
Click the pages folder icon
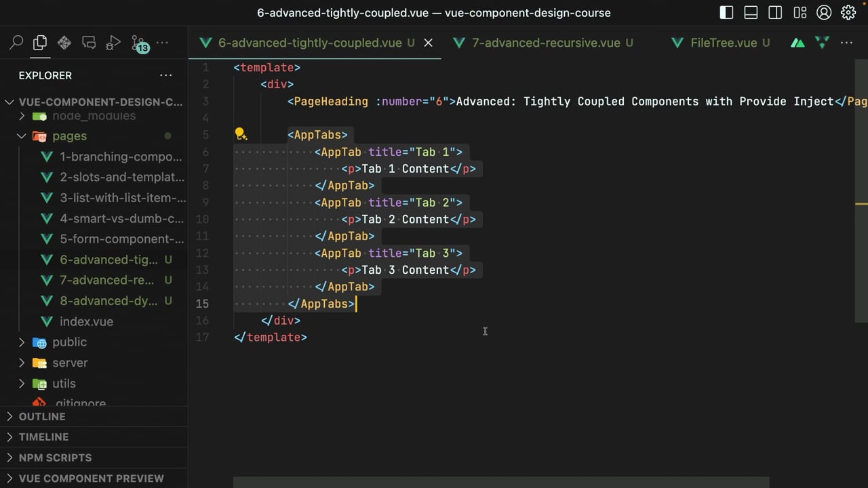tap(40, 136)
